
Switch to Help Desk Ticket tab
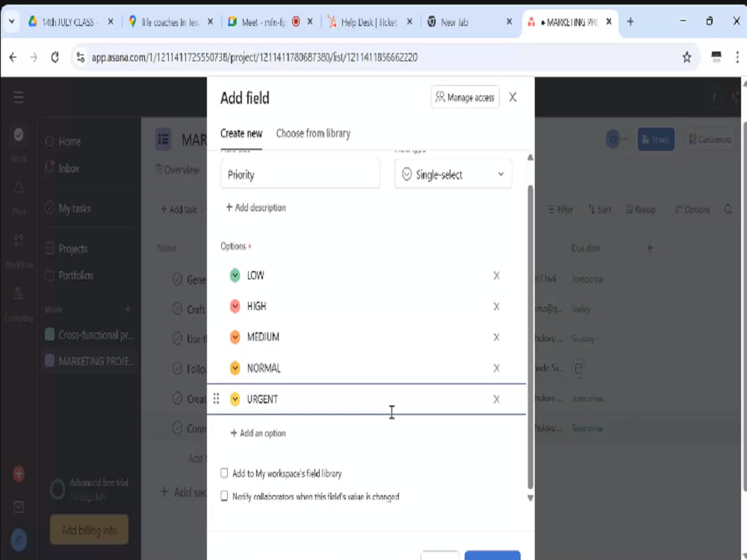[x=369, y=22]
